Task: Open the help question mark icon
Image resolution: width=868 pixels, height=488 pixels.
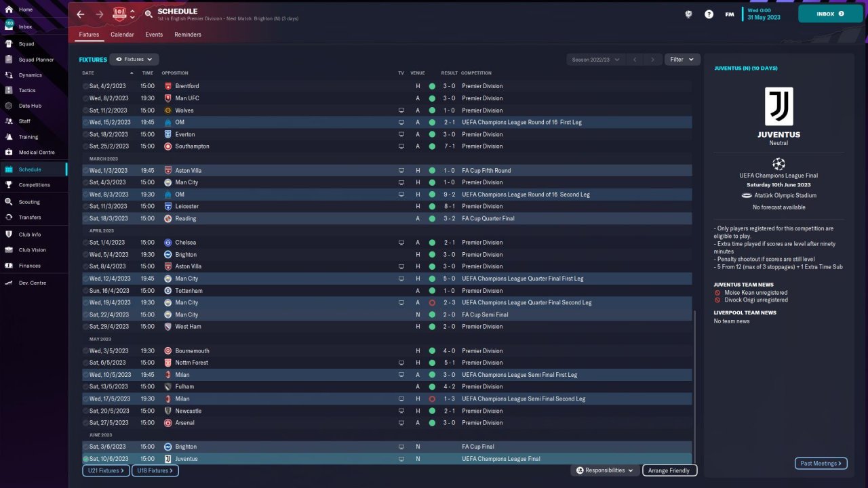Action: pyautogui.click(x=709, y=14)
